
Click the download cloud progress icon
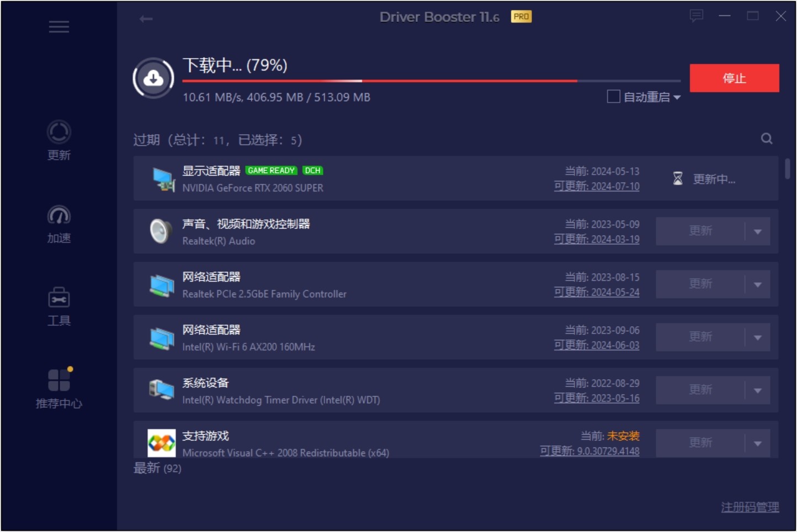153,78
